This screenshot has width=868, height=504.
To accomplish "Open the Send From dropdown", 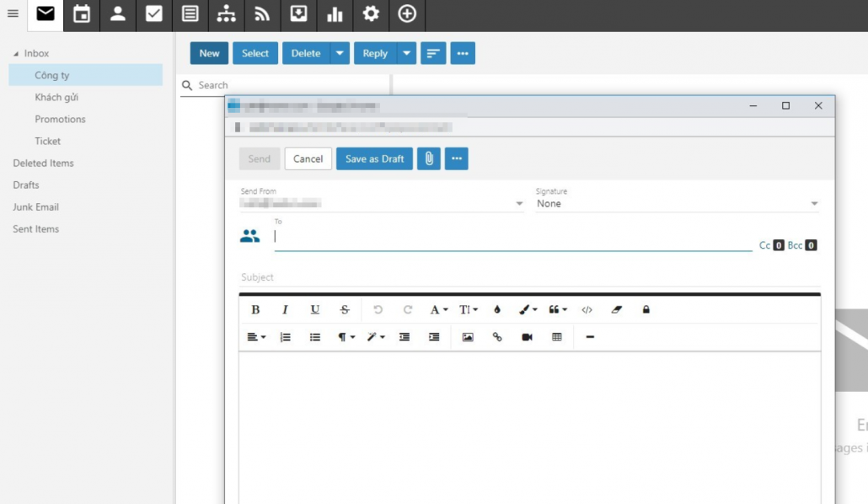I will 382,203.
